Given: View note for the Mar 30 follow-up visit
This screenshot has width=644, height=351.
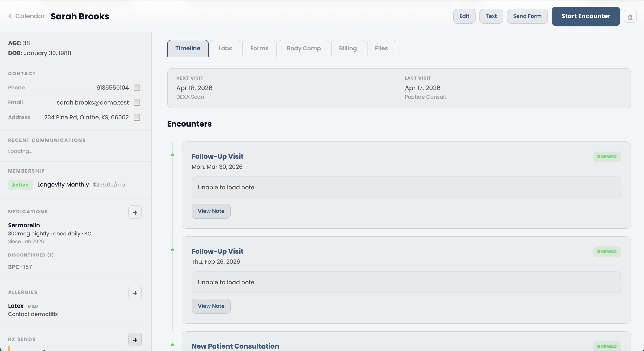Looking at the screenshot, I should (211, 211).
